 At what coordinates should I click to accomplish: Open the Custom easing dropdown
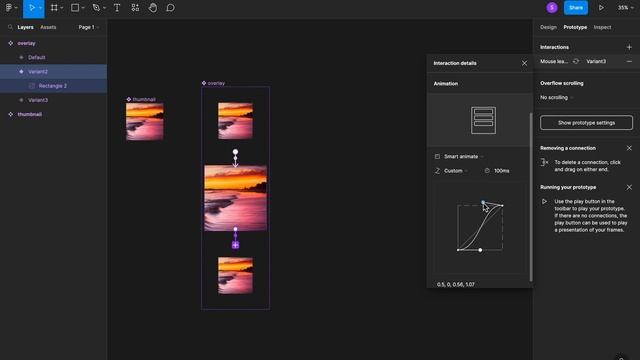click(x=456, y=171)
